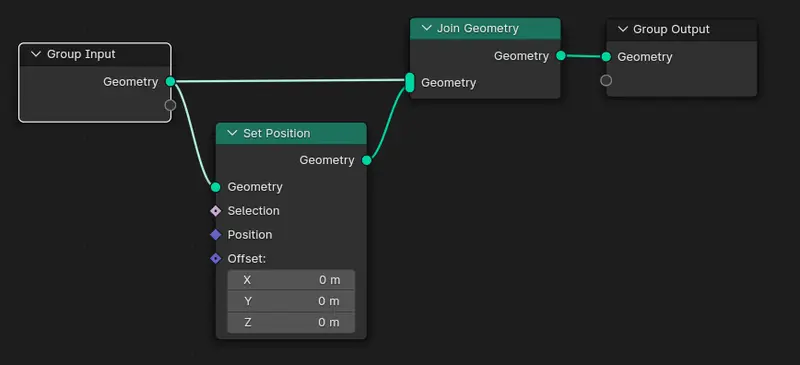Click the Position label in Set Position
Image resolution: width=800 pixels, height=365 pixels.
click(250, 235)
